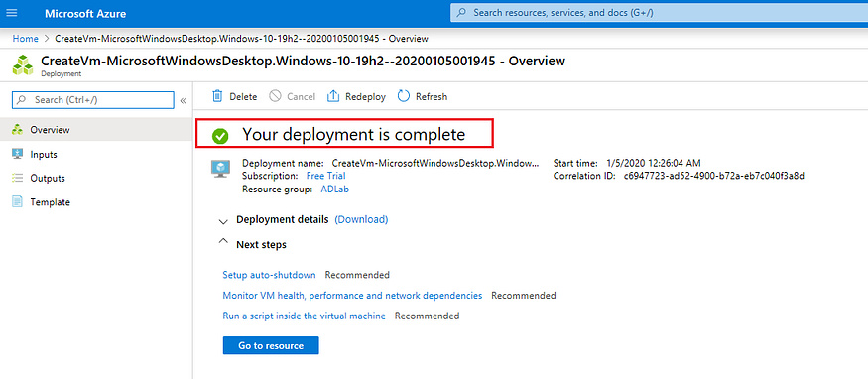Open Setup auto-shutdown link
The height and width of the screenshot is (379, 868).
click(269, 275)
